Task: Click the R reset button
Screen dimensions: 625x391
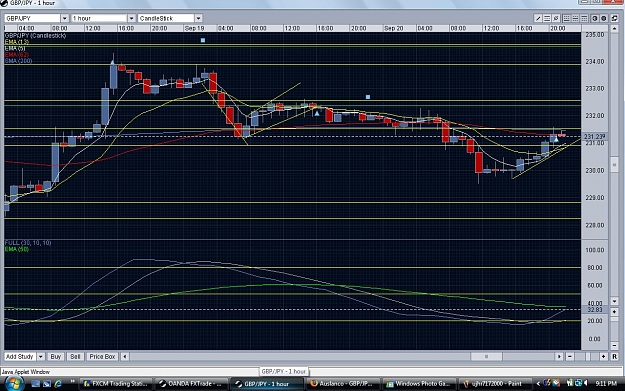Action: click(x=614, y=357)
